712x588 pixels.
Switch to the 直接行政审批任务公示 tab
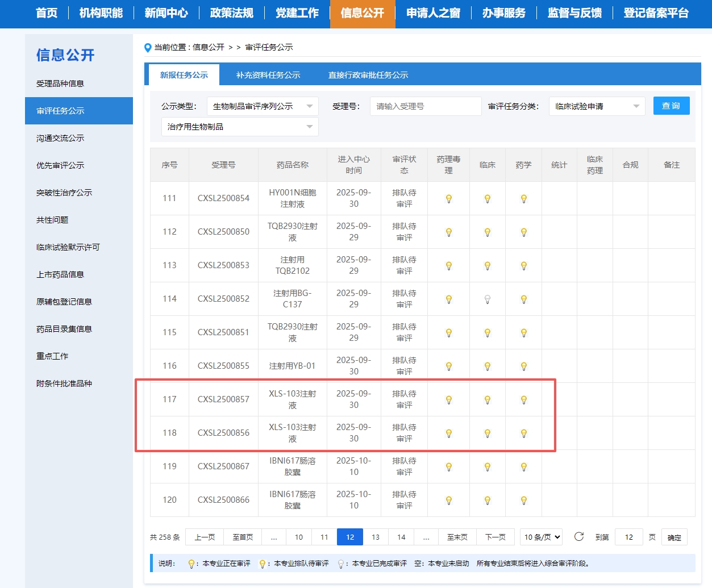tap(368, 75)
